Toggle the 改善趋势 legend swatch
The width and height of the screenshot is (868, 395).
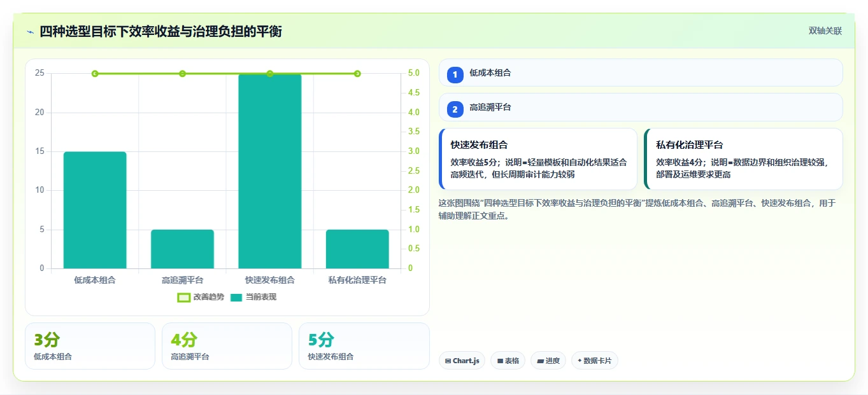click(183, 297)
